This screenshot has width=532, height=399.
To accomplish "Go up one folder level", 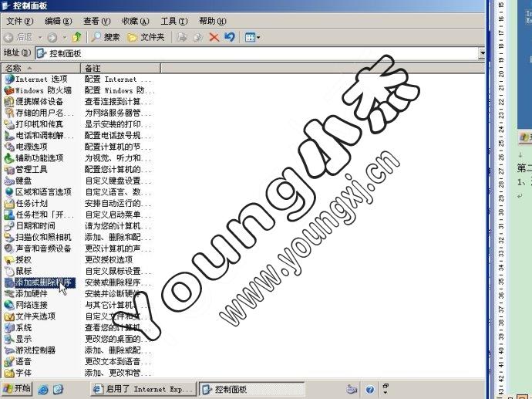I will click(x=76, y=37).
